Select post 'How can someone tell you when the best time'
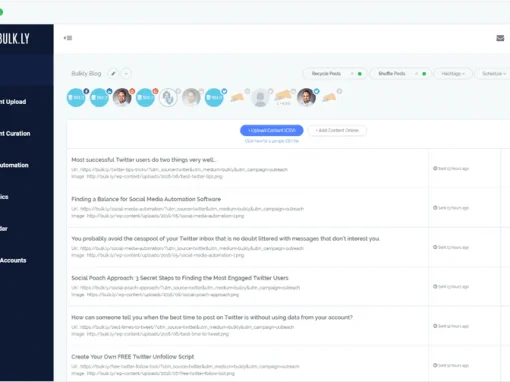Viewport: 510px width, 382px height. pyautogui.click(x=212, y=317)
